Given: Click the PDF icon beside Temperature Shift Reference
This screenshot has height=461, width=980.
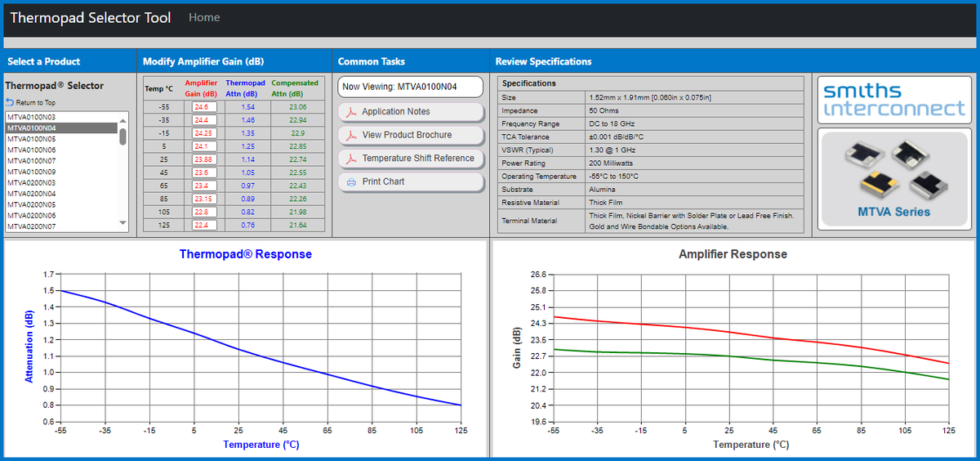Looking at the screenshot, I should coord(351,159).
